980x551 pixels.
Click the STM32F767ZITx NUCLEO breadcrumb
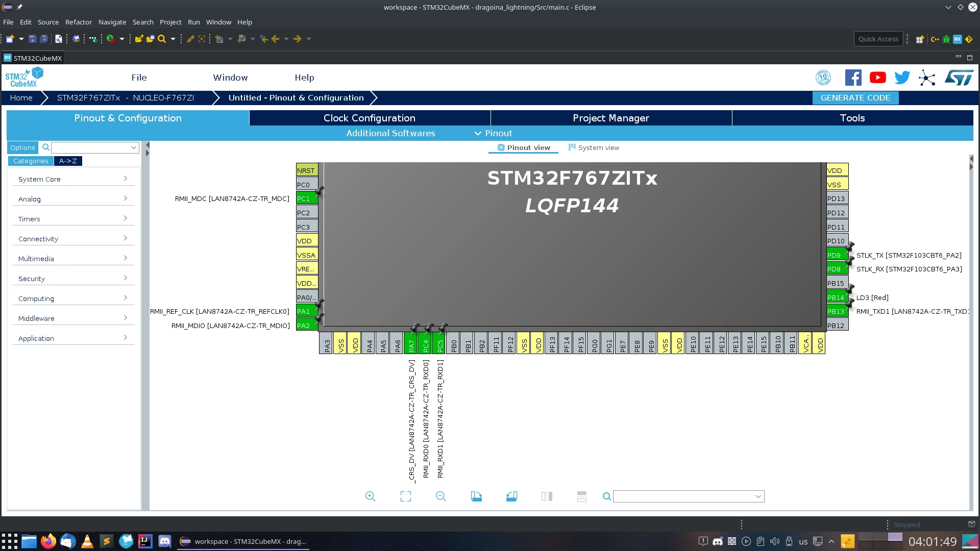126,98
